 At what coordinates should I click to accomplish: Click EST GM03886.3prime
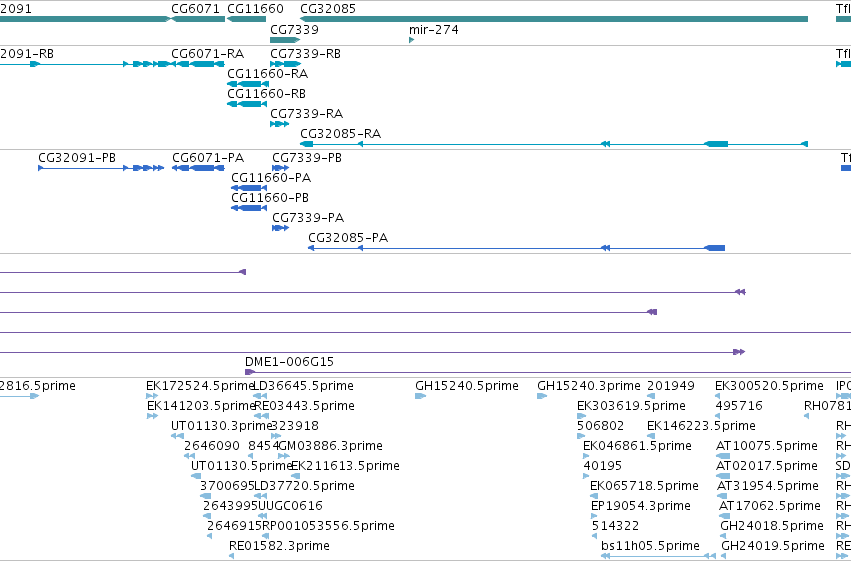tap(331, 446)
